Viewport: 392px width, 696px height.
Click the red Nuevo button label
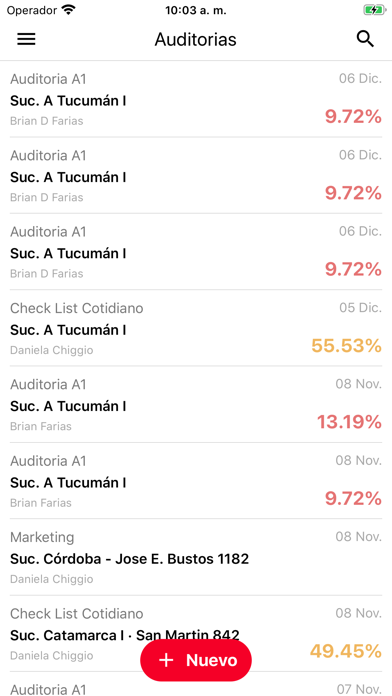[212, 660]
